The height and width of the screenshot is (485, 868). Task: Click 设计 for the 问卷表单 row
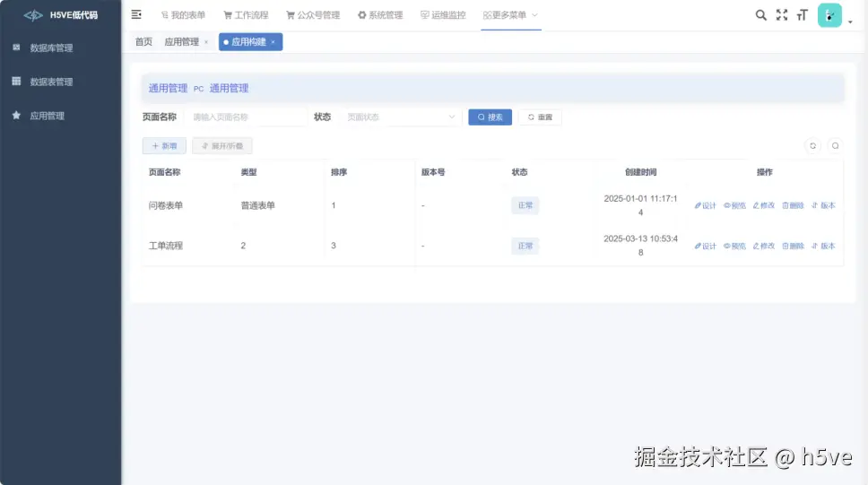pyautogui.click(x=705, y=205)
